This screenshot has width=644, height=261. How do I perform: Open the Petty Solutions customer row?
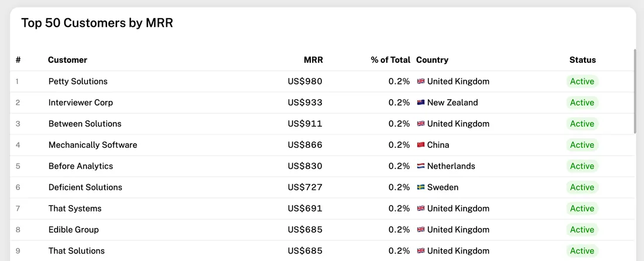pos(78,82)
